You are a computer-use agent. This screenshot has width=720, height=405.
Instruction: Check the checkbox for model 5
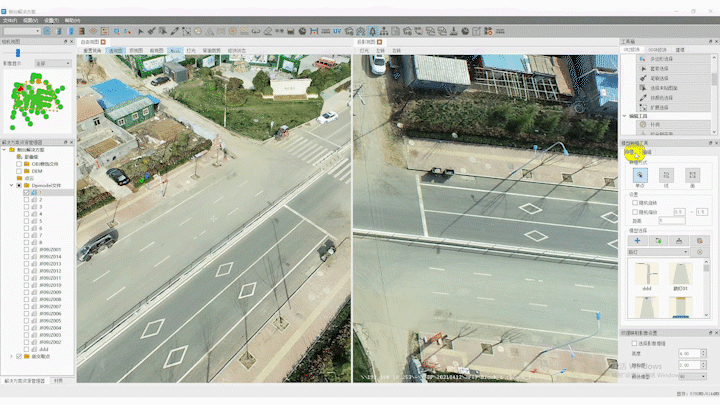[x=26, y=221]
